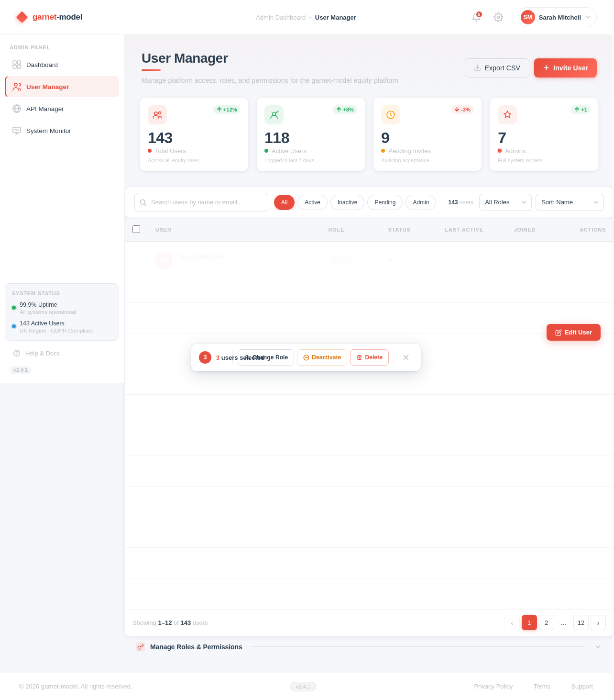Select the User Manager sidebar icon
The height and width of the screenshot is (700, 614).
[x=17, y=87]
